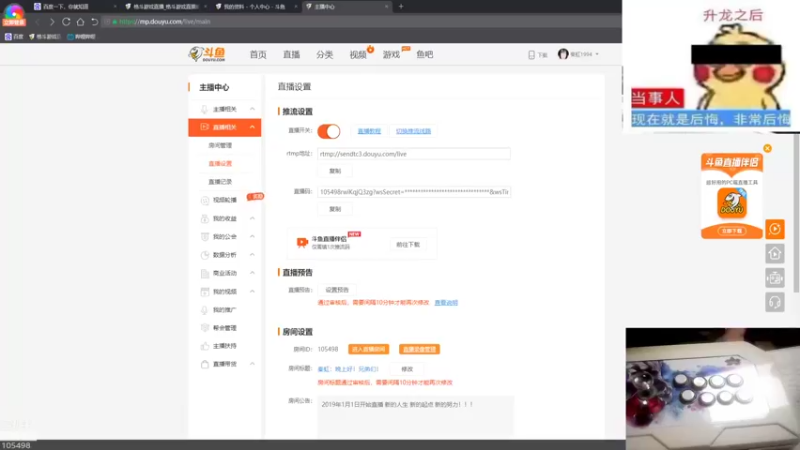Select 直播记录 in sidebar

coord(220,182)
